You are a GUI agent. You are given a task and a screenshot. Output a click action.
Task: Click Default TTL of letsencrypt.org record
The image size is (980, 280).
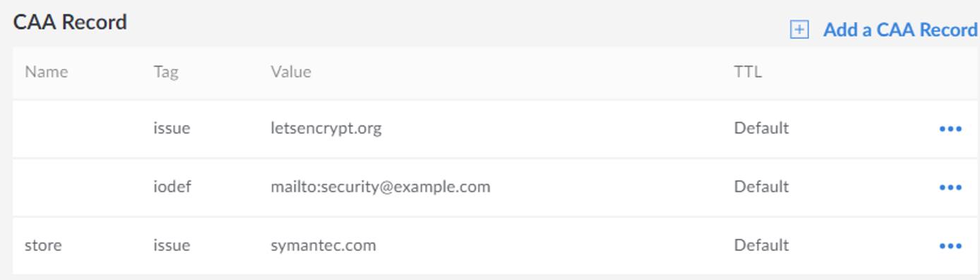click(x=761, y=128)
